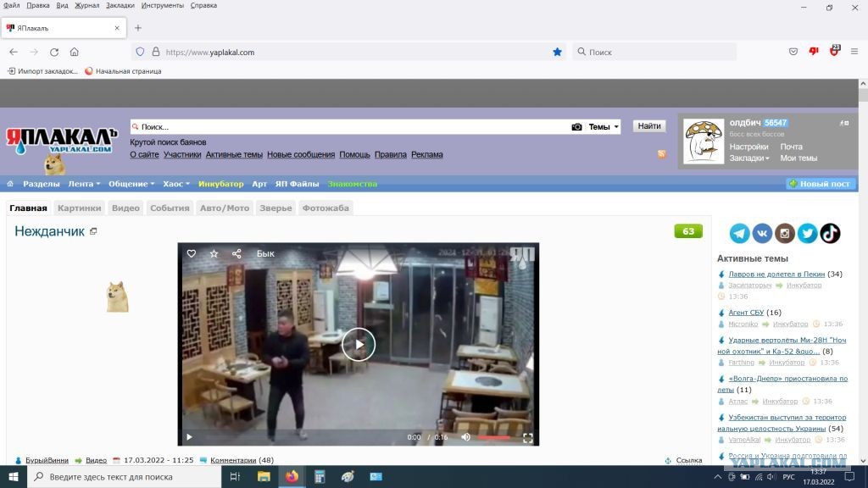Go to browser home page icon

point(75,52)
